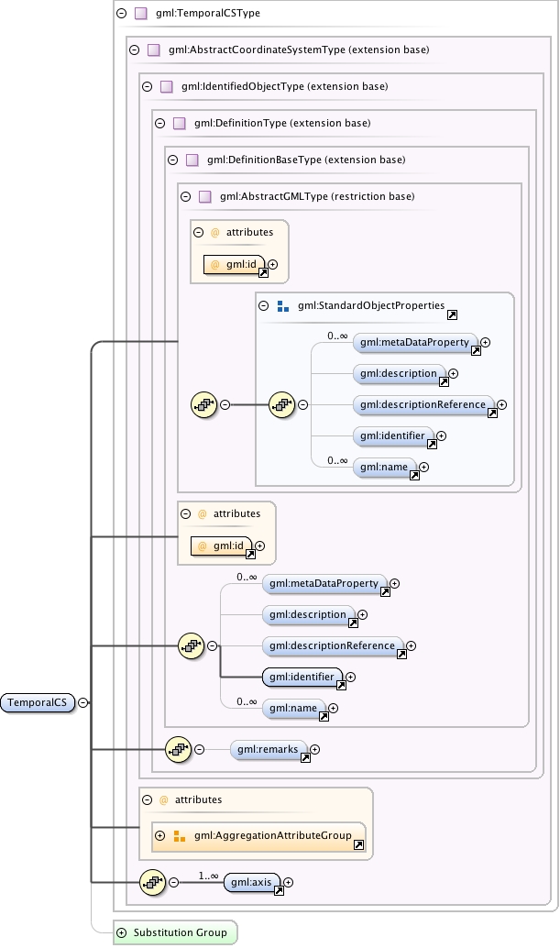Click the @ icon of attributes above gml:AggregationAttributeGroup

point(164,799)
